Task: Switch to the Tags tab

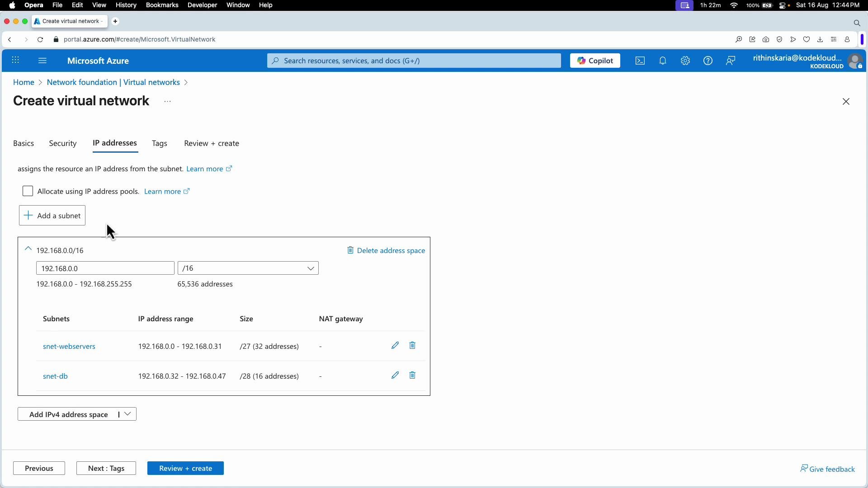Action: coord(160,143)
